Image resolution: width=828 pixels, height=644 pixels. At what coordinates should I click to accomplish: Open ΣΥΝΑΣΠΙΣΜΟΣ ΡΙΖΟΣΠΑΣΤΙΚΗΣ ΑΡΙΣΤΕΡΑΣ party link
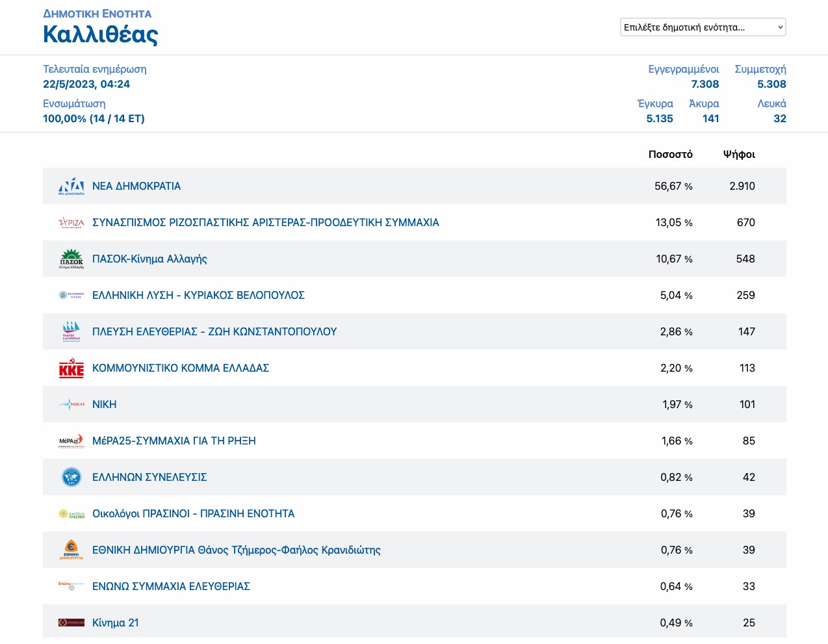pos(266,222)
